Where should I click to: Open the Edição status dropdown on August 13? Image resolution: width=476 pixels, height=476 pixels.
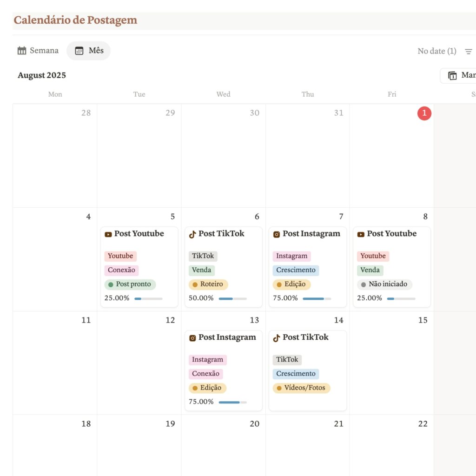click(206, 388)
